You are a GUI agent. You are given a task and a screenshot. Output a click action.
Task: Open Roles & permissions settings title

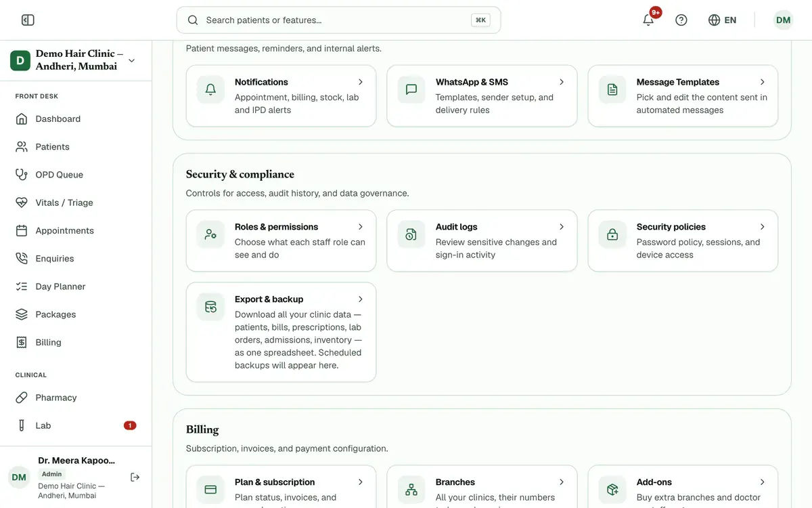click(x=276, y=227)
